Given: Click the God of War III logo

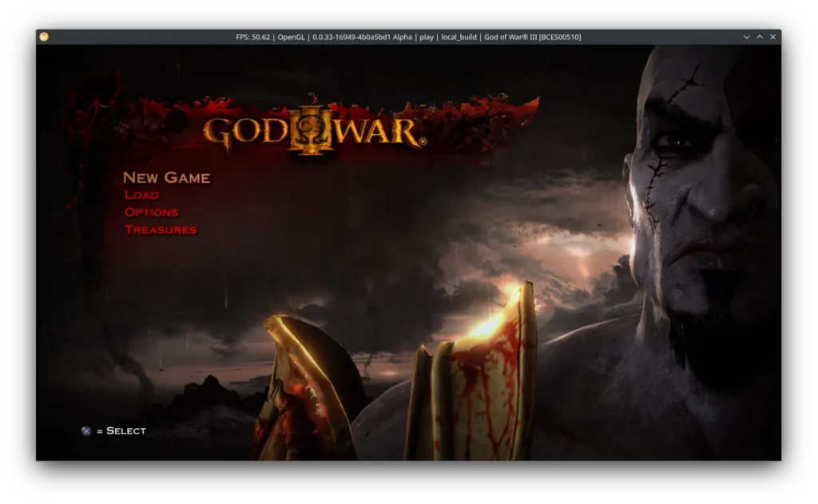Looking at the screenshot, I should click(x=315, y=130).
